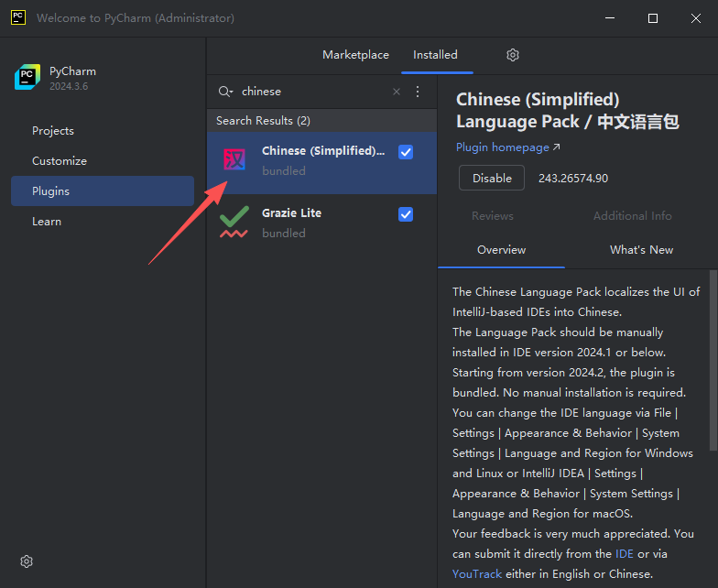Click the Chinese language pack plugin icon
Viewport: 718px width, 588px height.
[234, 159]
